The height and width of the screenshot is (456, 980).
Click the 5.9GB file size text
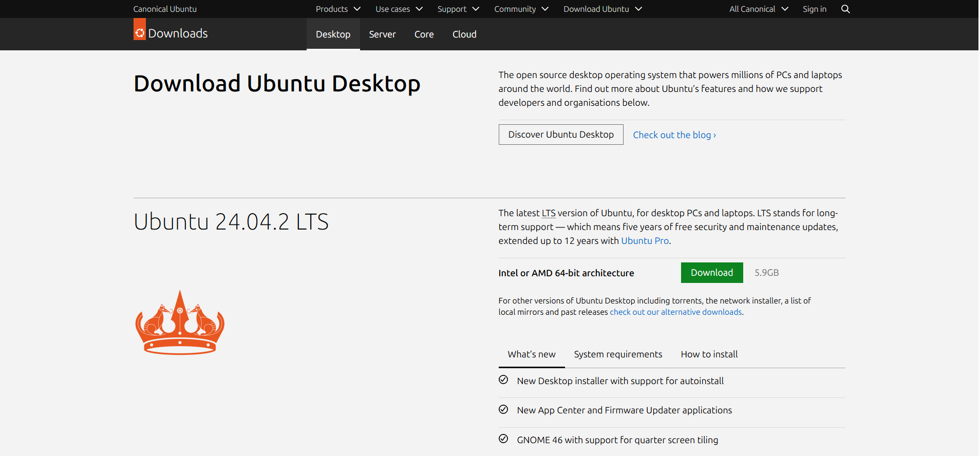767,273
